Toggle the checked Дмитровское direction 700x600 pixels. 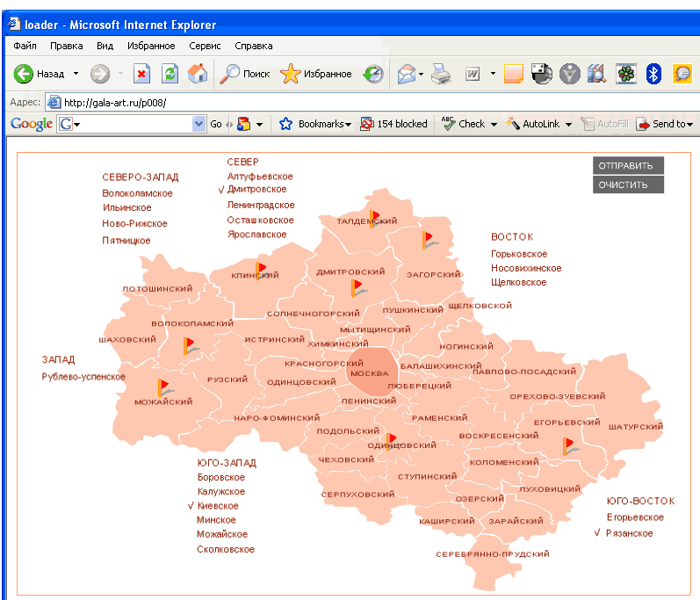256,189
